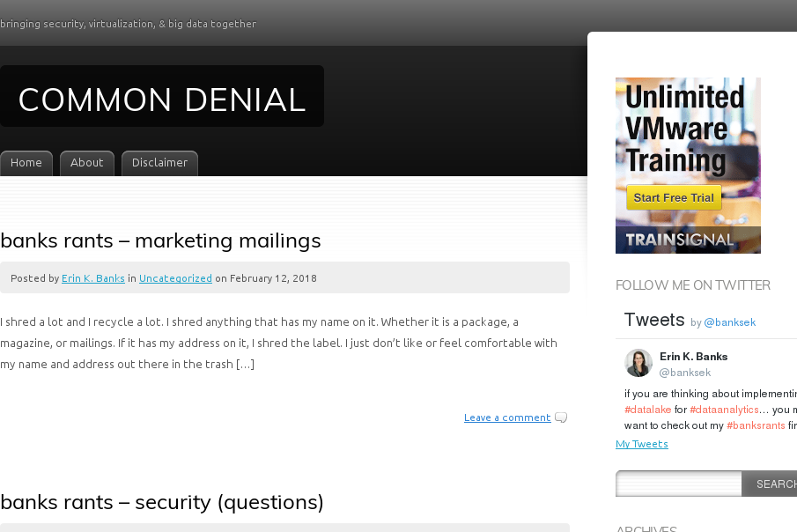Focus the sidebar search input field

click(x=679, y=484)
